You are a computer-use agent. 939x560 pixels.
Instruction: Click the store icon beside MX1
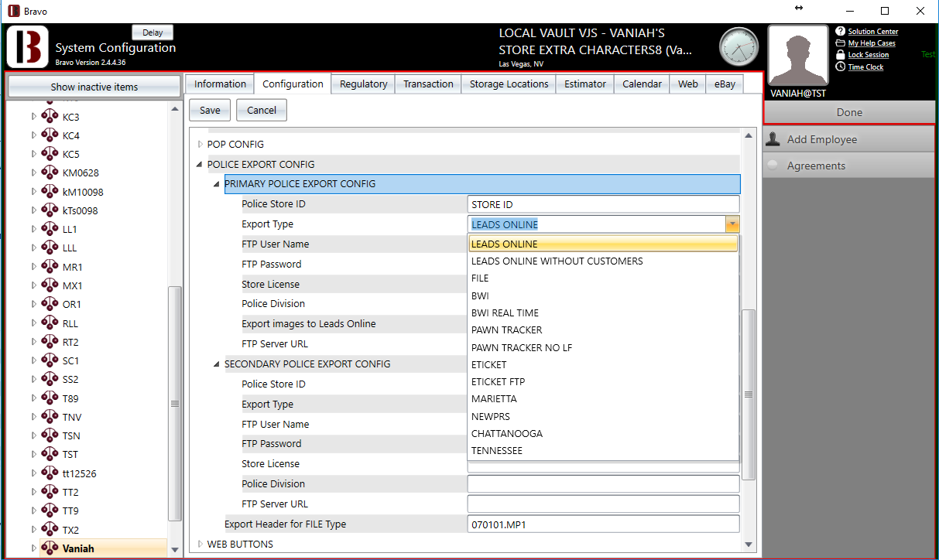point(50,285)
